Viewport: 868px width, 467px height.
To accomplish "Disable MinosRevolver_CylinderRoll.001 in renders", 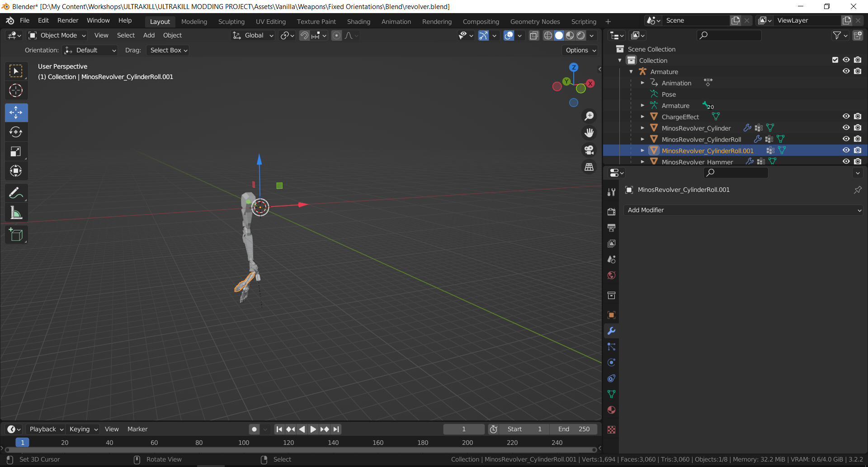I will (x=858, y=150).
